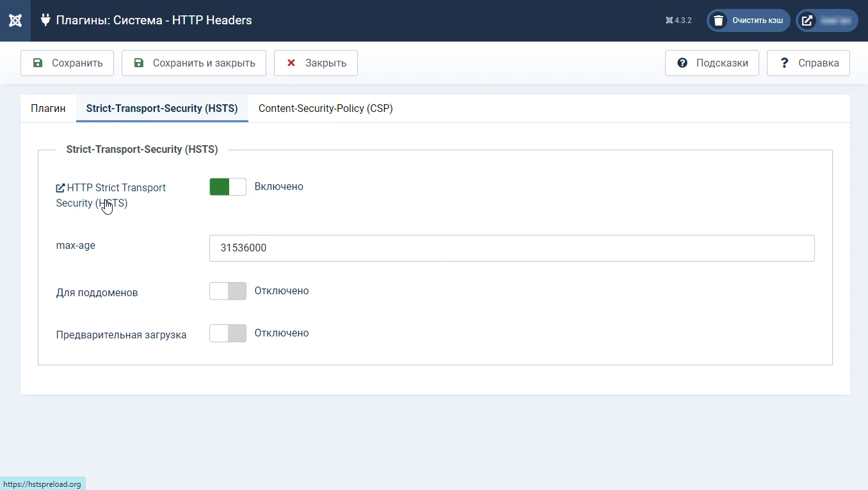Click the max-age input field
Screen dimensions: 868x490
click(512, 248)
